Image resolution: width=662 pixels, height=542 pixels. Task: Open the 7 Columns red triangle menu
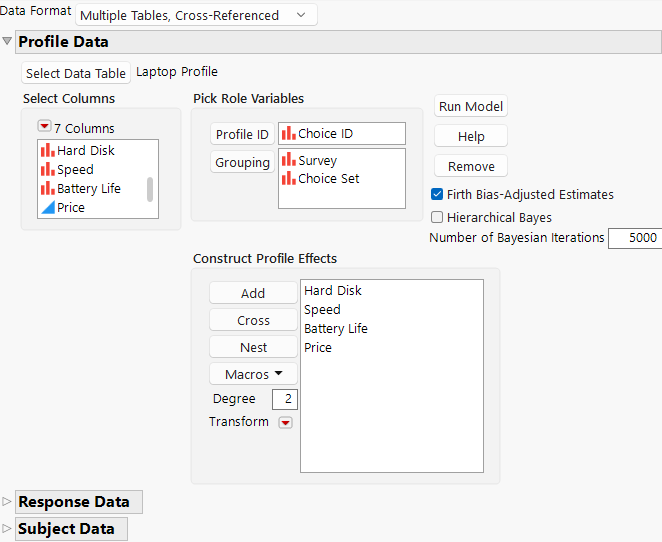click(x=44, y=126)
